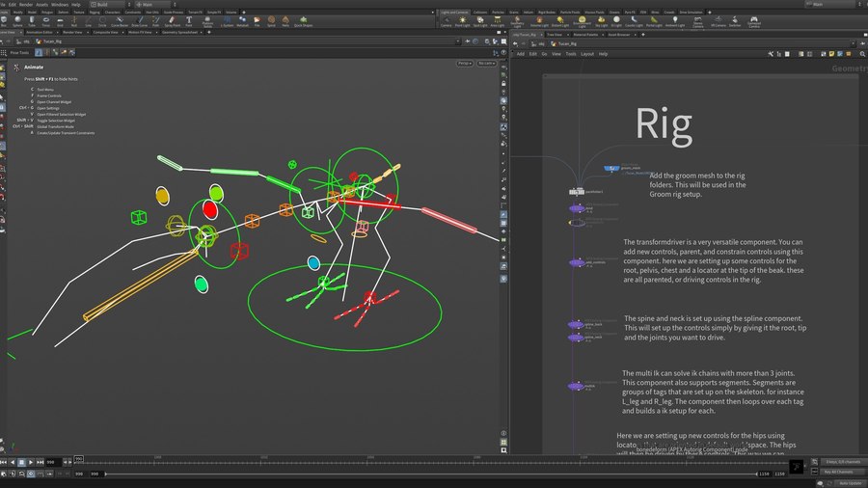This screenshot has width=868, height=488.
Task: Open the Animation Editor tab arrow menu
Action: [x=58, y=33]
